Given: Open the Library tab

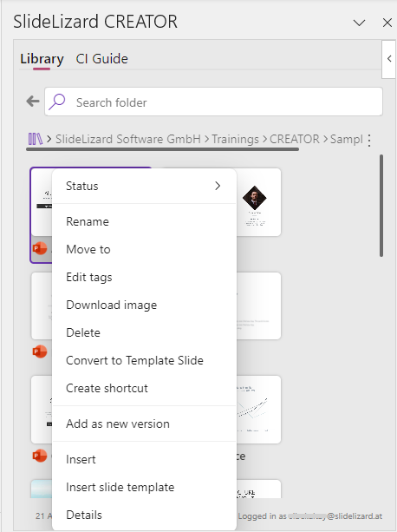Looking at the screenshot, I should click(42, 59).
